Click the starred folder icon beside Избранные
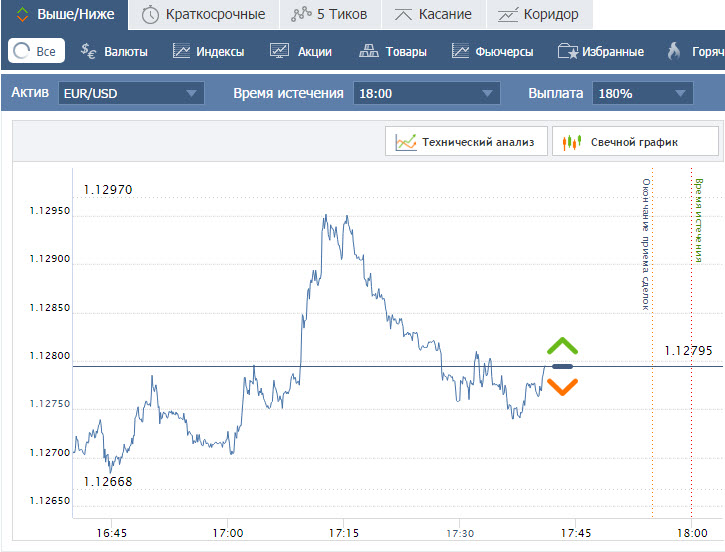Image resolution: width=725 pixels, height=552 pixels. (568, 51)
